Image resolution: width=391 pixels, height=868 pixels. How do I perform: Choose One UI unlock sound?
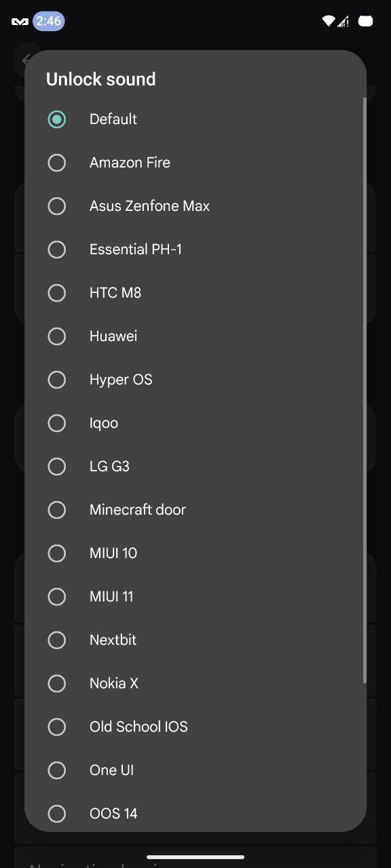[195, 770]
